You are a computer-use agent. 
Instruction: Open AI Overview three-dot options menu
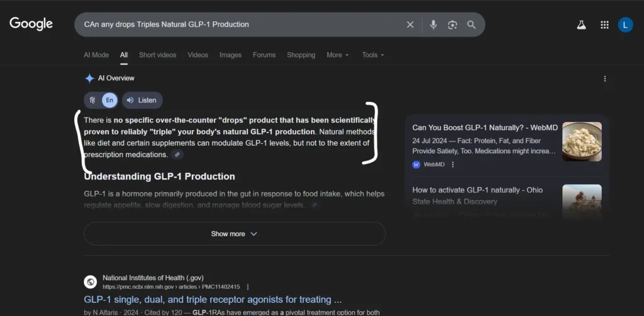coord(605,79)
